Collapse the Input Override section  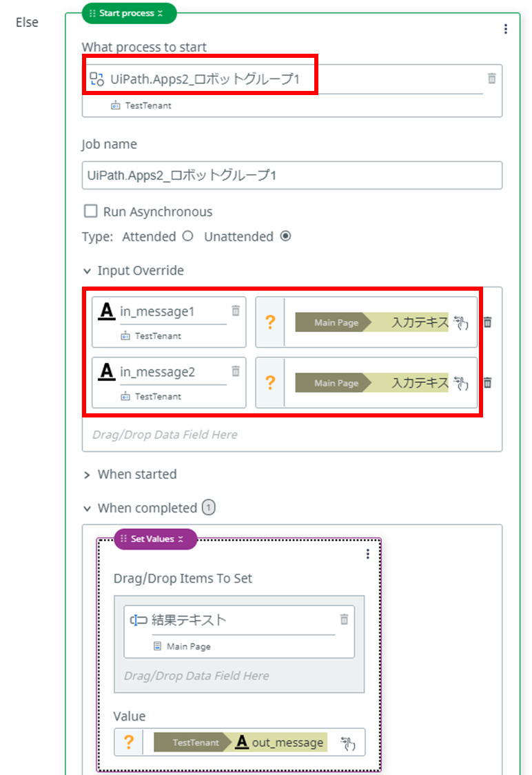(87, 271)
